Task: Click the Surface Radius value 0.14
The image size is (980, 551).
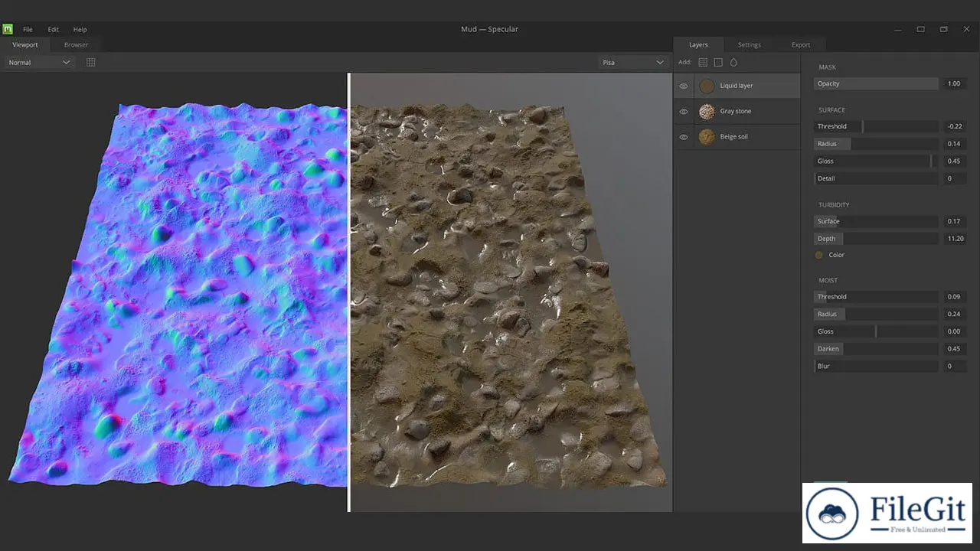Action: click(x=954, y=144)
